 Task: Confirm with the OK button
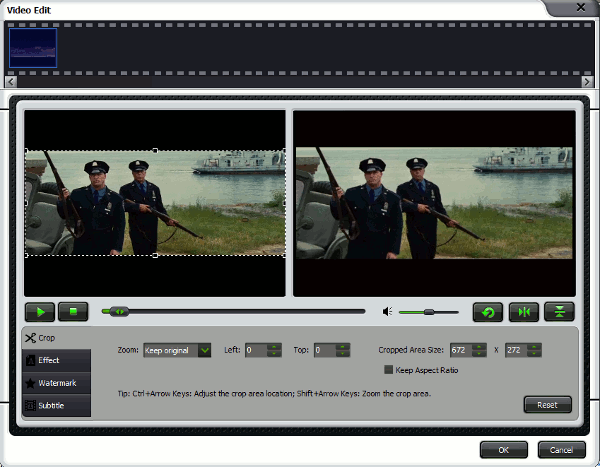(x=504, y=450)
